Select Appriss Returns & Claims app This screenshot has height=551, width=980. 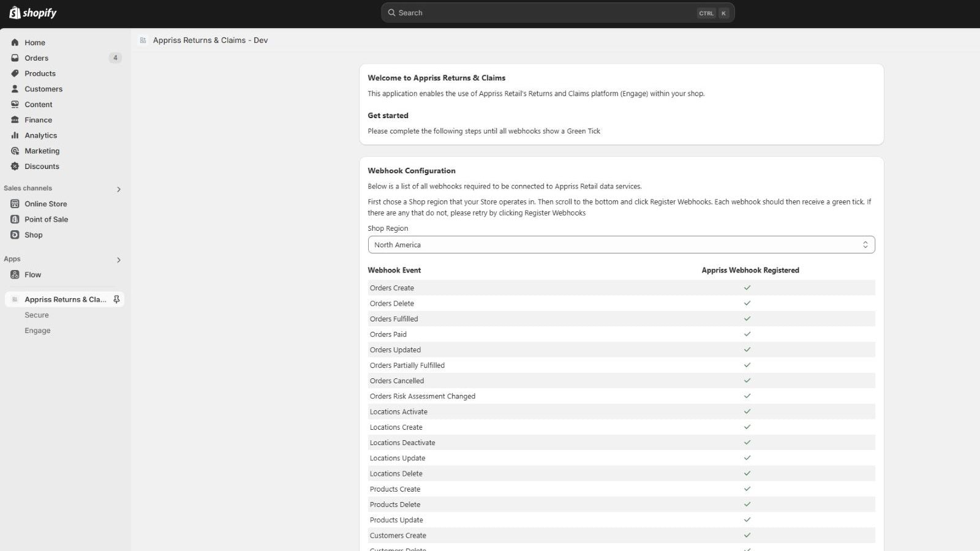pyautogui.click(x=64, y=299)
